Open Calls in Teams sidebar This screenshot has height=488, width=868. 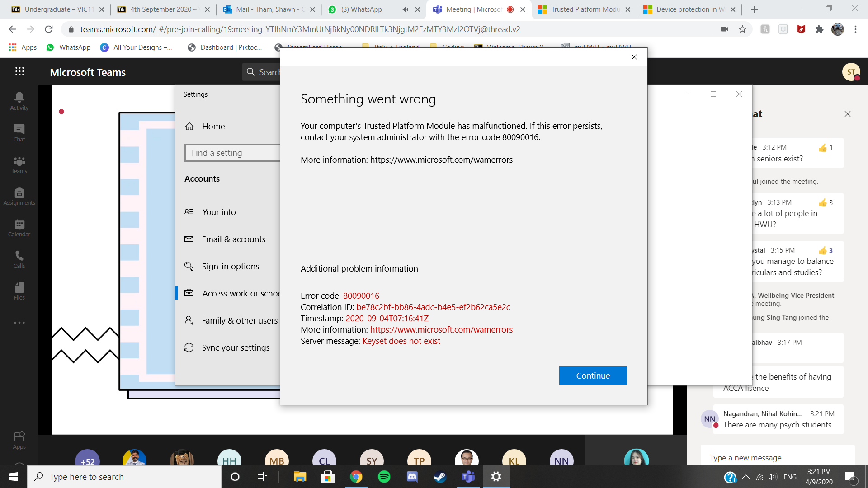(x=19, y=259)
